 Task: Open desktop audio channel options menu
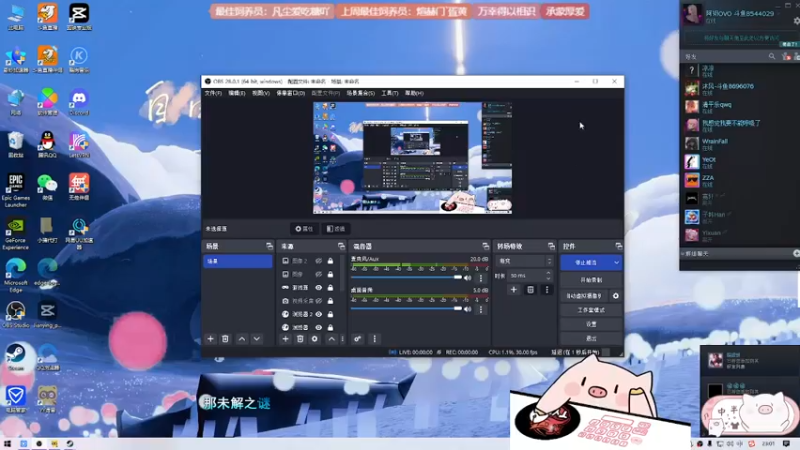(x=481, y=309)
